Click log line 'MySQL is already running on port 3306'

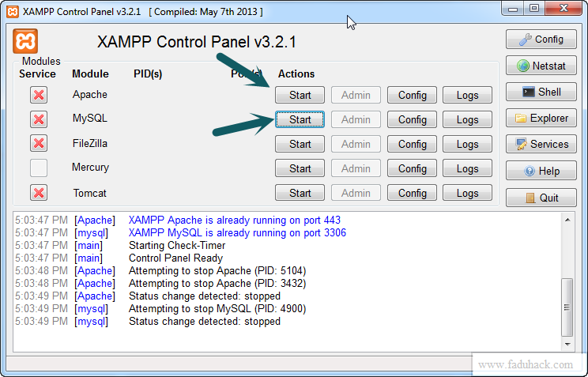click(237, 232)
